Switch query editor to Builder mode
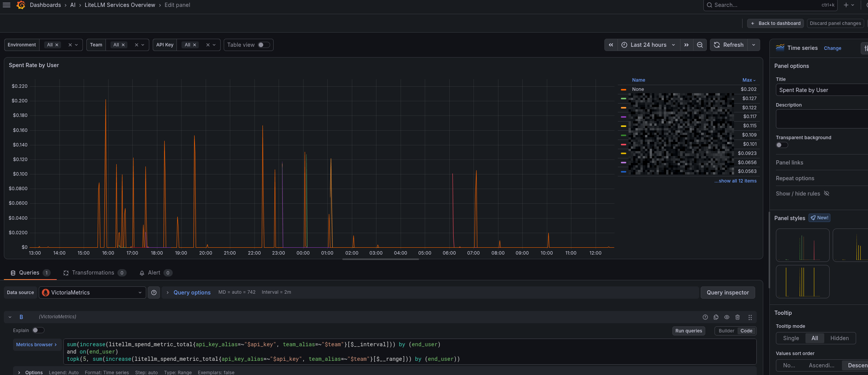 pyautogui.click(x=726, y=331)
